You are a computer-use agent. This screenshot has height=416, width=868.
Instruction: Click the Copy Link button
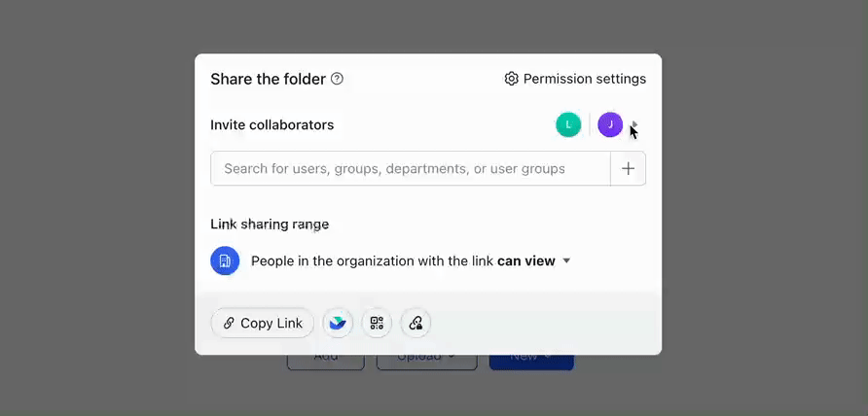point(263,323)
